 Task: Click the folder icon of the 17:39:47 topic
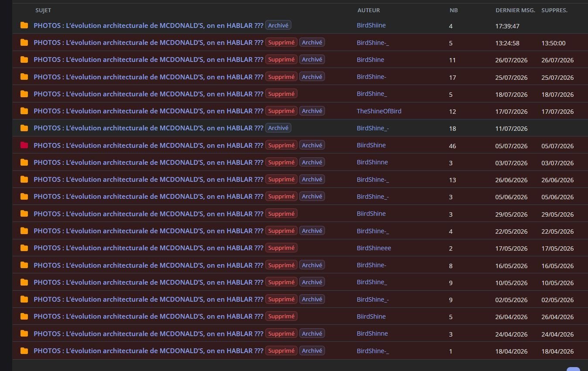pos(24,25)
